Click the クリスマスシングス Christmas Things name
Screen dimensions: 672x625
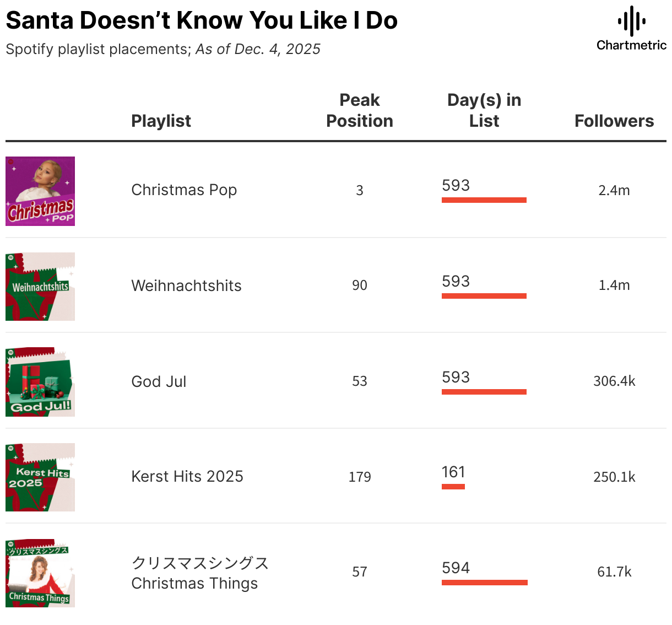tap(199, 573)
